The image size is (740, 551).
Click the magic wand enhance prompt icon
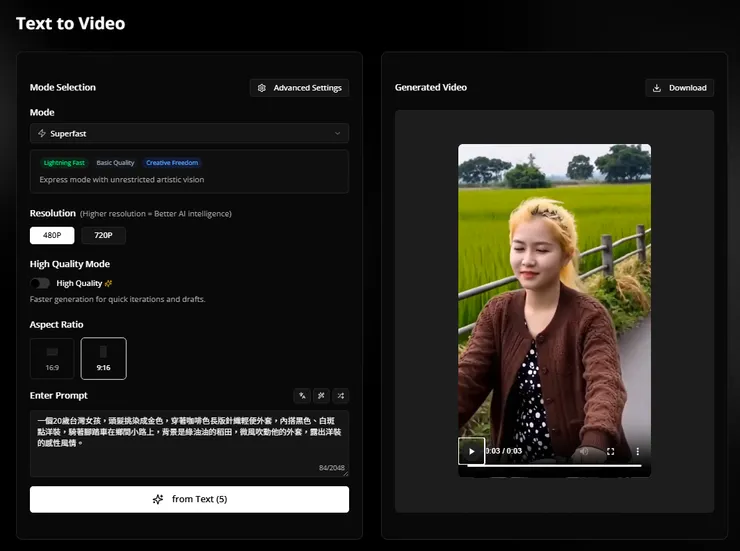click(321, 396)
